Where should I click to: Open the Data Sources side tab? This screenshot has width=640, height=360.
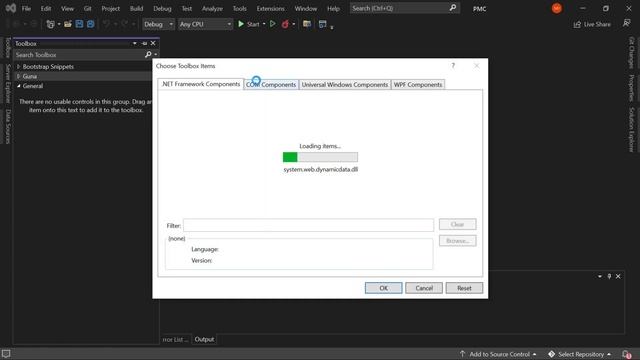8,127
